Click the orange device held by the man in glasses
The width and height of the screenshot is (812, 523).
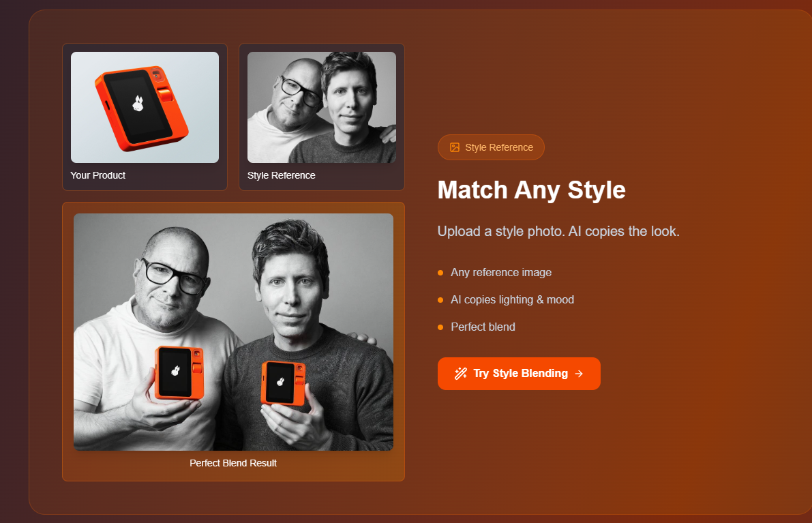[x=179, y=373]
